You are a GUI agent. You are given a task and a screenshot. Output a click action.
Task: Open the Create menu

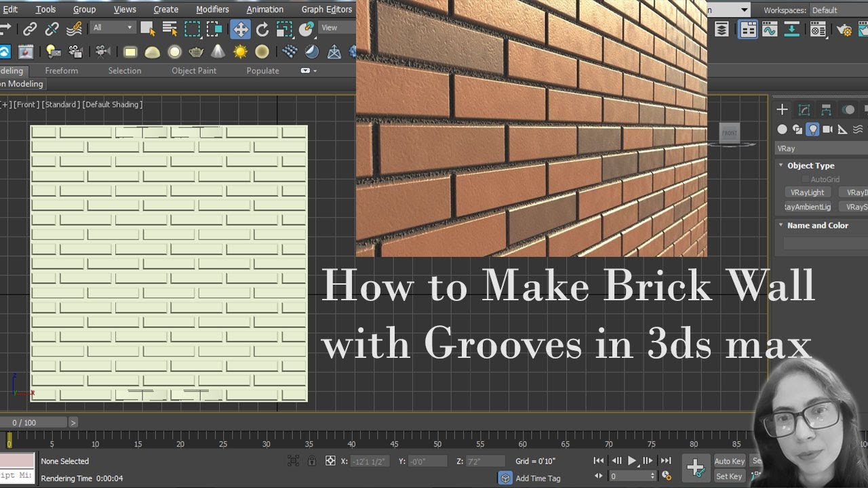165,9
